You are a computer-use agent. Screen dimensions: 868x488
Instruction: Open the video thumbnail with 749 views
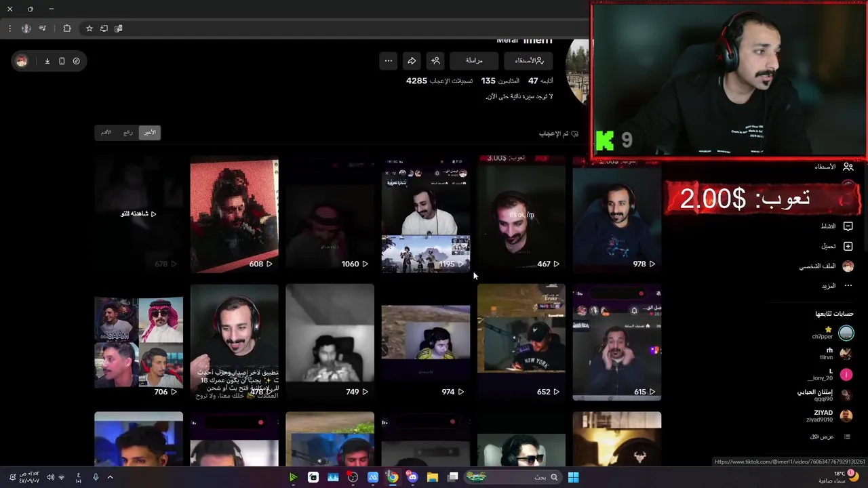330,342
